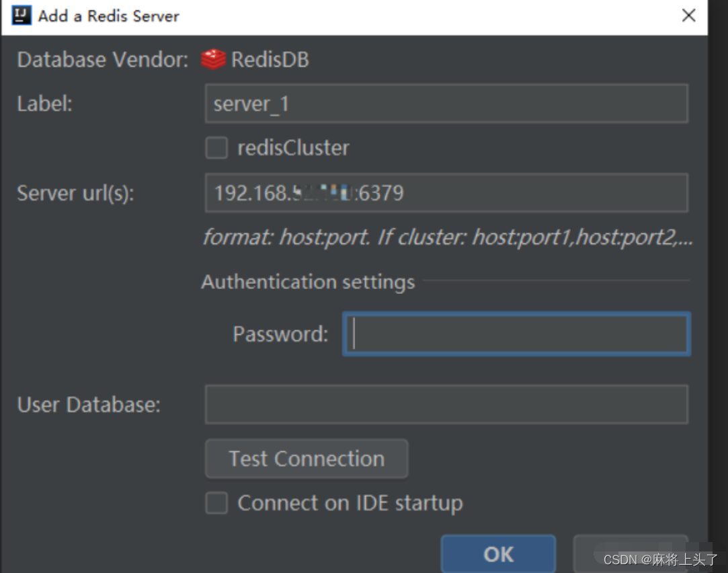728x573 pixels.
Task: Click the Database Vendor label
Action: coord(103,59)
